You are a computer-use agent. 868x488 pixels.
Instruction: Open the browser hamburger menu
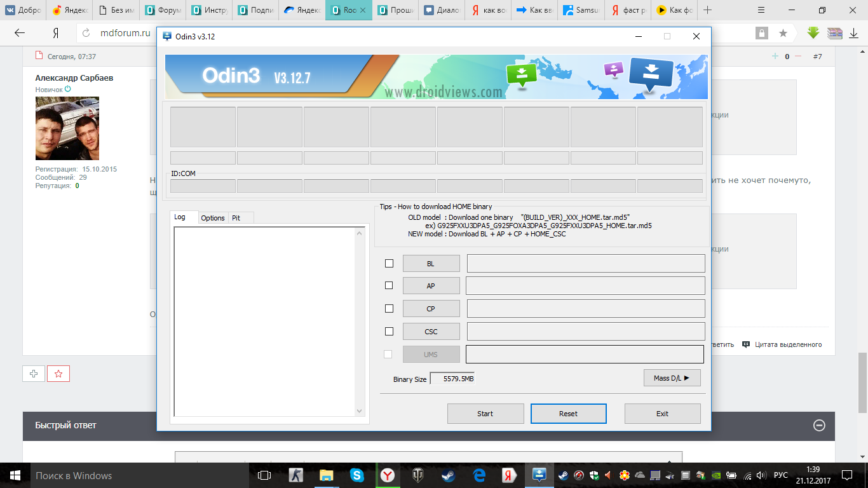(x=762, y=10)
